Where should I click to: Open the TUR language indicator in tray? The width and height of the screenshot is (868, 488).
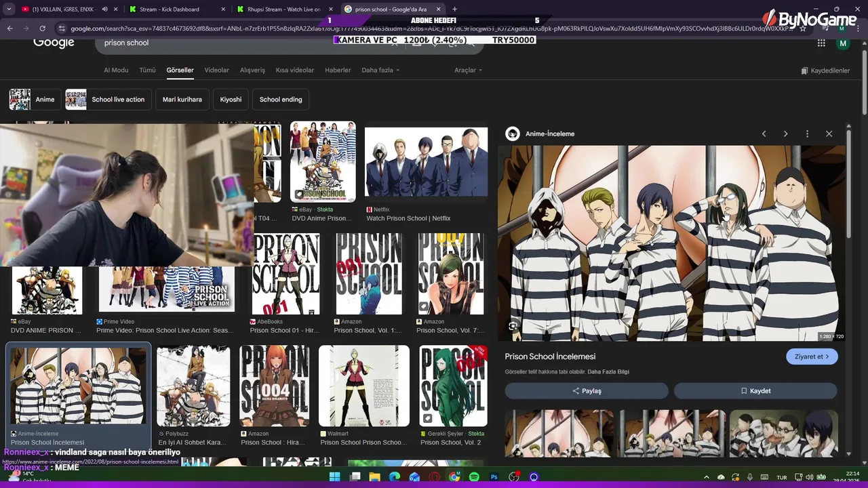[782, 477]
